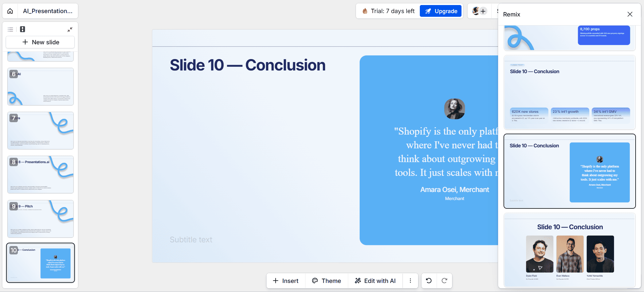Redo the last action
This screenshot has height=292, width=644.
click(444, 281)
